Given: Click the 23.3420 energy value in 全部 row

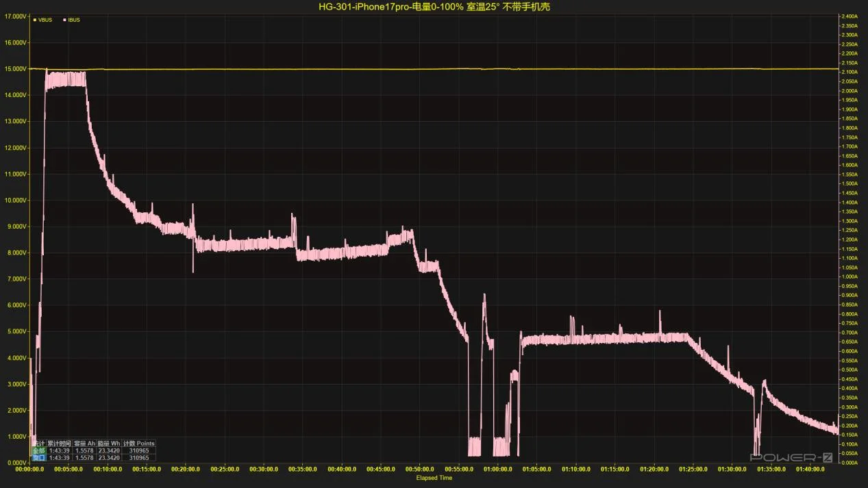Looking at the screenshot, I should [x=109, y=450].
